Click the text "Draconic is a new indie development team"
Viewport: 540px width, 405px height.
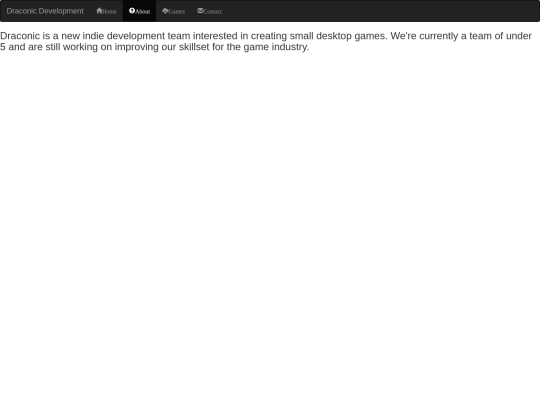coord(95,36)
